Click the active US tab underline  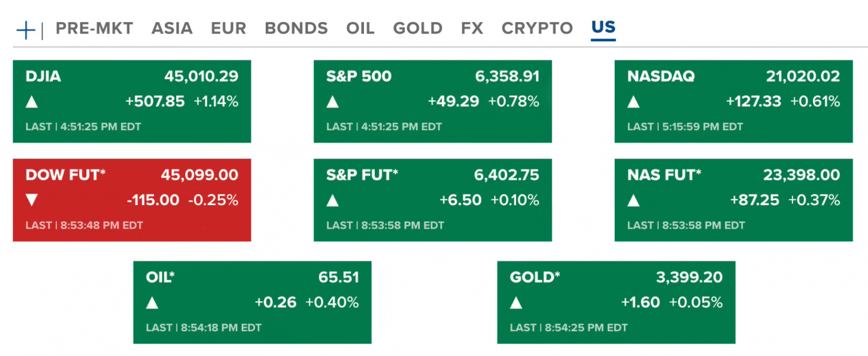pos(603,40)
